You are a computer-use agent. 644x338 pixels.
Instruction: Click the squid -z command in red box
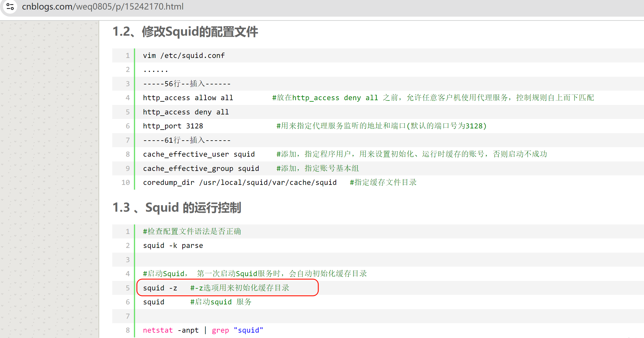click(160, 288)
